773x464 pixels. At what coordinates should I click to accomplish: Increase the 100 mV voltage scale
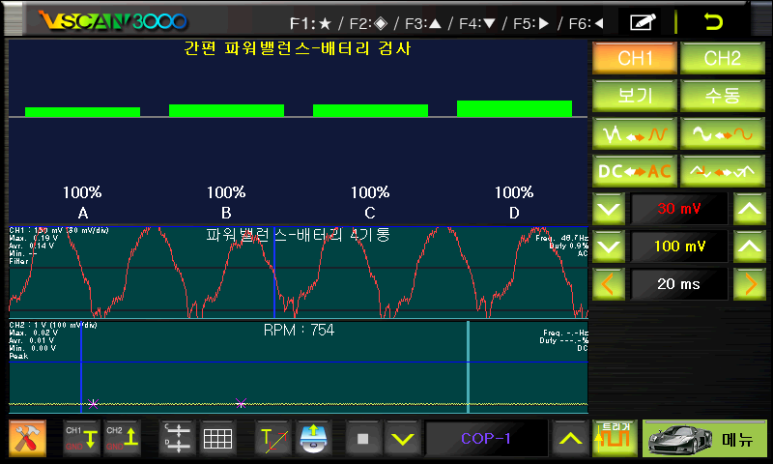point(750,246)
